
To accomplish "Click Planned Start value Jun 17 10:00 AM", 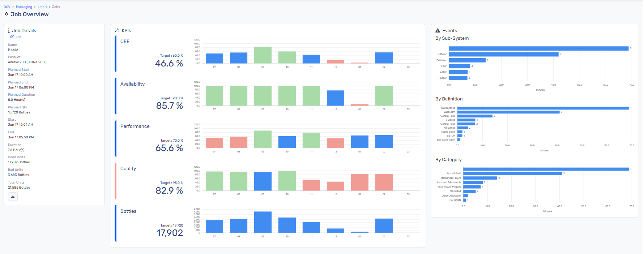I will pos(21,75).
